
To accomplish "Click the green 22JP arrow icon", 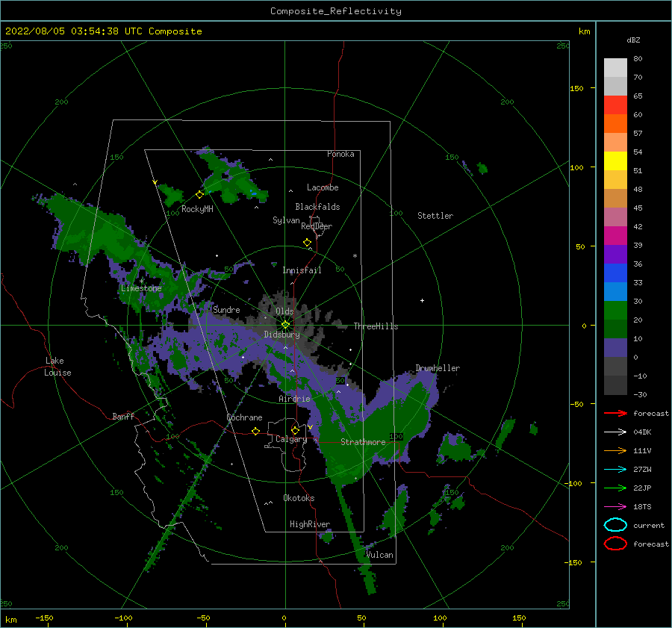I will point(615,488).
